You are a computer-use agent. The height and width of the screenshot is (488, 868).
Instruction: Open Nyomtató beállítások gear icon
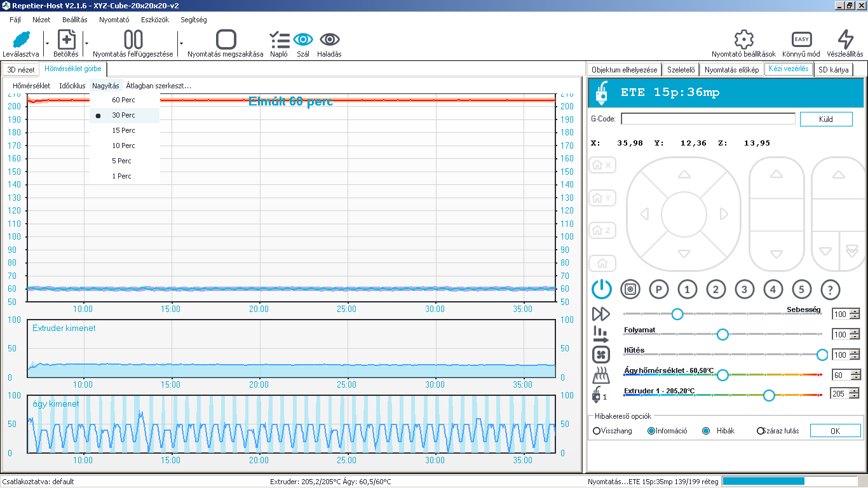[x=743, y=39]
